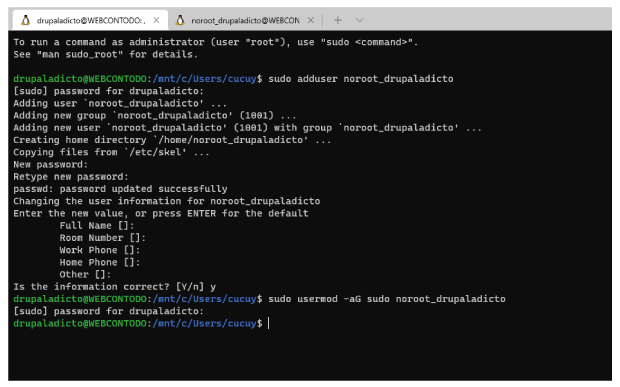Select the drupaladicto@WEBCONTODO terminal tab
Viewport: 620px width, 387px height.
[x=90, y=20]
